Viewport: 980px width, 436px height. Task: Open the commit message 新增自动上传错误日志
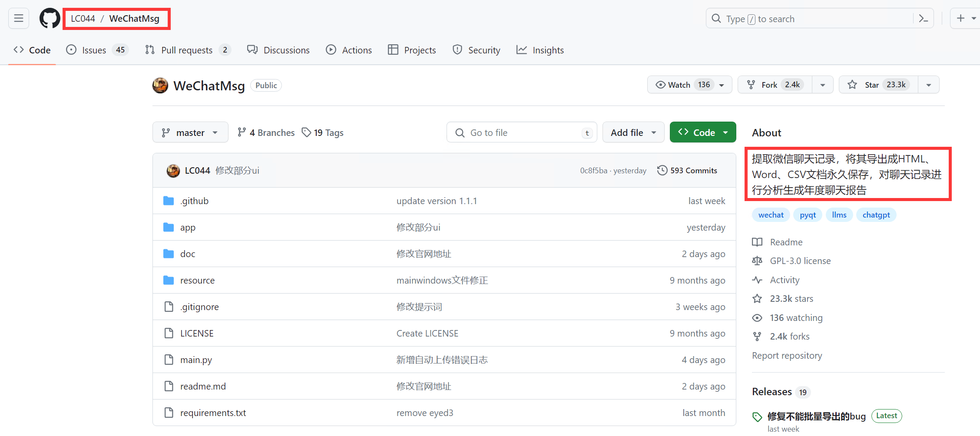point(442,360)
